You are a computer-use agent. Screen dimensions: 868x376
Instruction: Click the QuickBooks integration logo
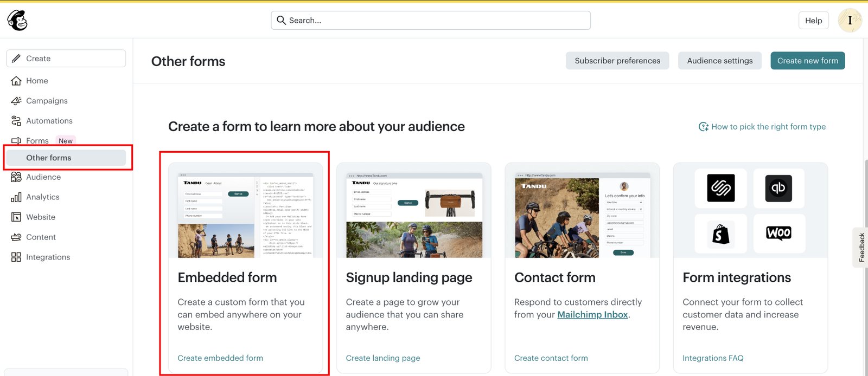pos(778,188)
